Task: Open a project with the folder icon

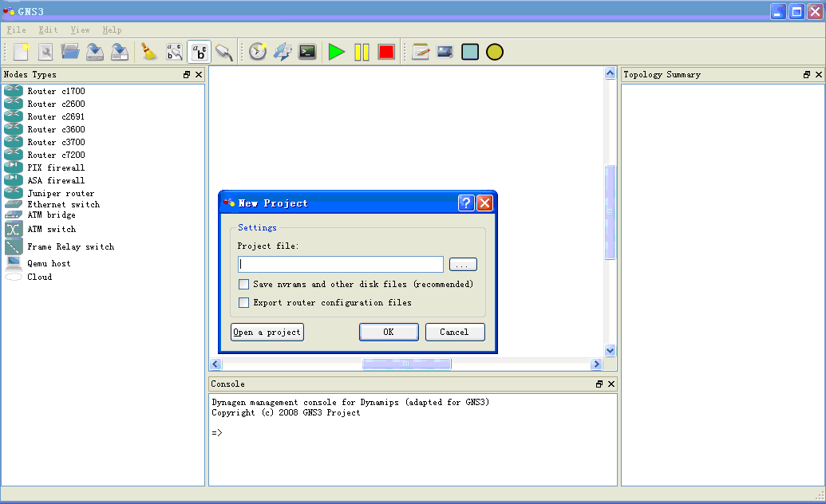Action: 70,52
